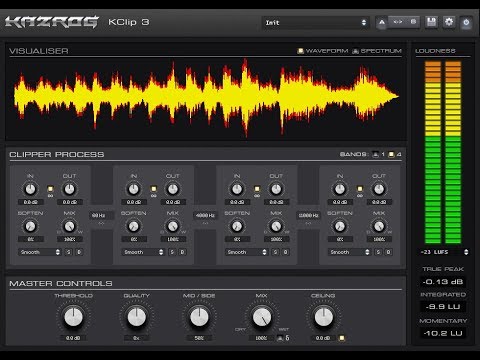Click band 1 MIX knob
The image size is (480, 360).
point(69,227)
